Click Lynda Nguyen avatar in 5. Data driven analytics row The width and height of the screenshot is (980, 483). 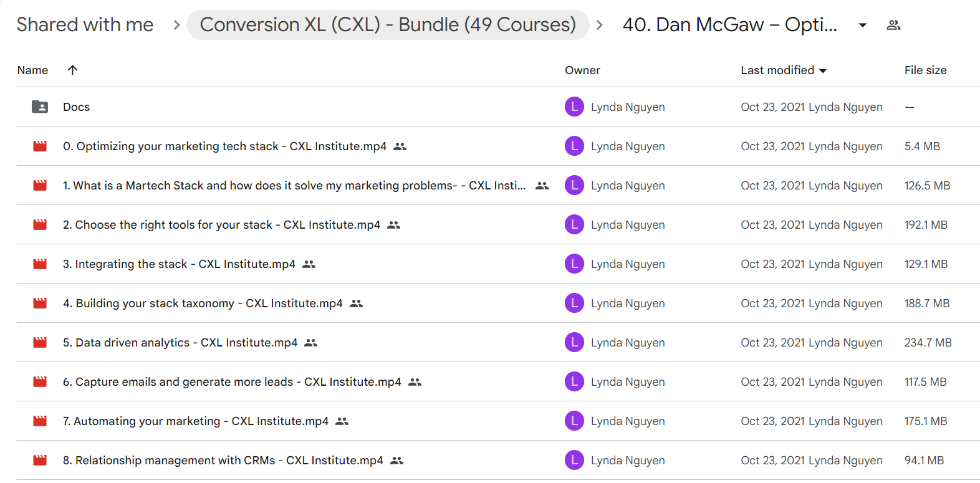pyautogui.click(x=574, y=342)
